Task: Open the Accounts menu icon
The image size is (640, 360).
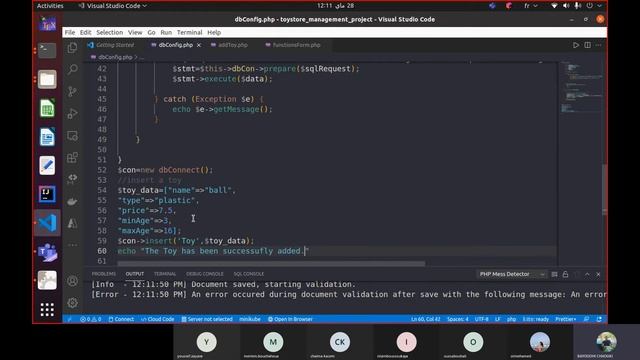Action: point(73,281)
